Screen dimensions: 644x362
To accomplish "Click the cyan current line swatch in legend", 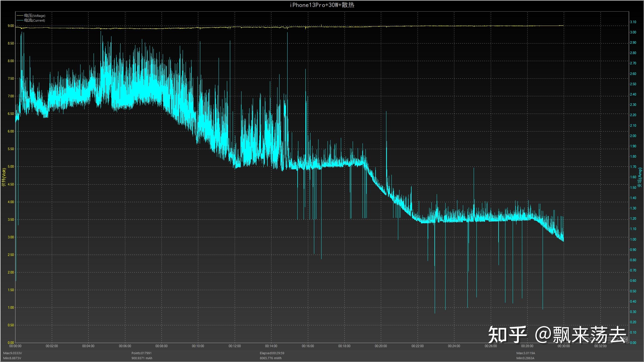I will pyautogui.click(x=20, y=20).
